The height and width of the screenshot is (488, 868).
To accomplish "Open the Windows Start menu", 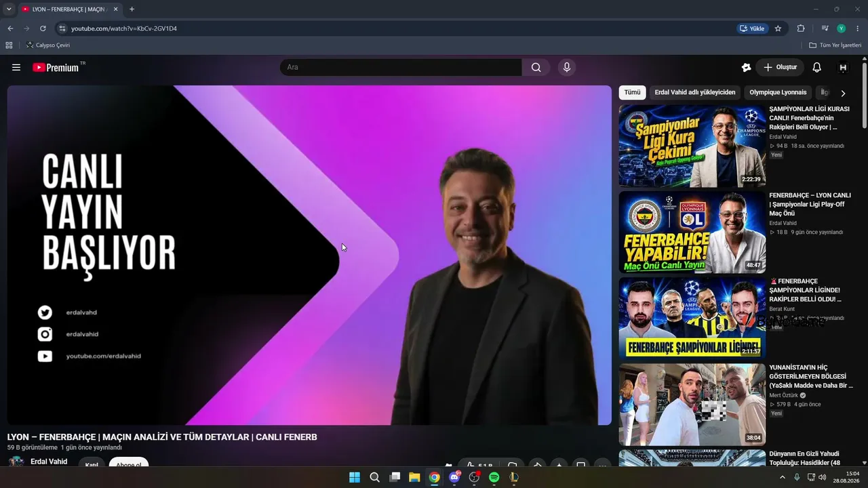I will 354,477.
